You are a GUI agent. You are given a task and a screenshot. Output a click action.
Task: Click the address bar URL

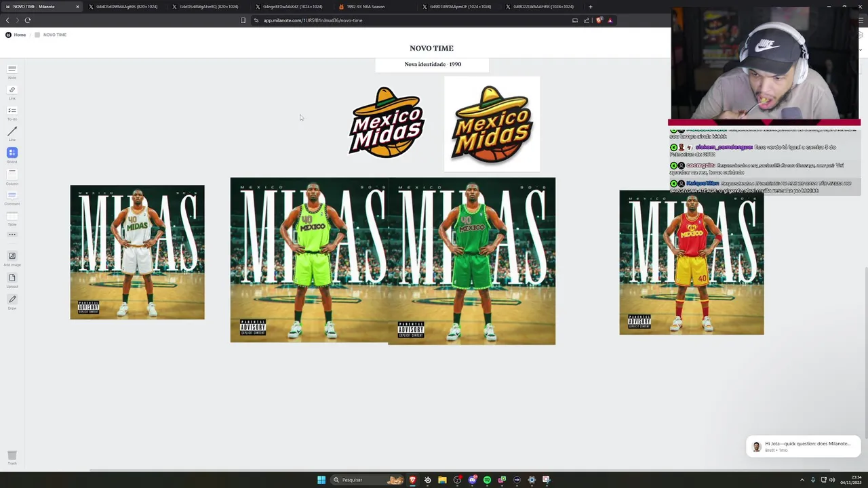point(313,20)
